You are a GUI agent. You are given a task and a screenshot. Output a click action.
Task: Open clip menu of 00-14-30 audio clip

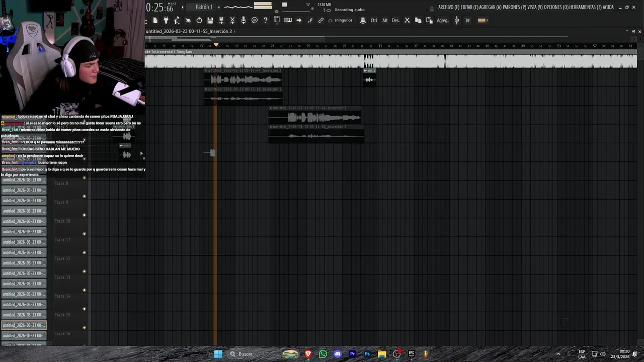click(x=271, y=127)
